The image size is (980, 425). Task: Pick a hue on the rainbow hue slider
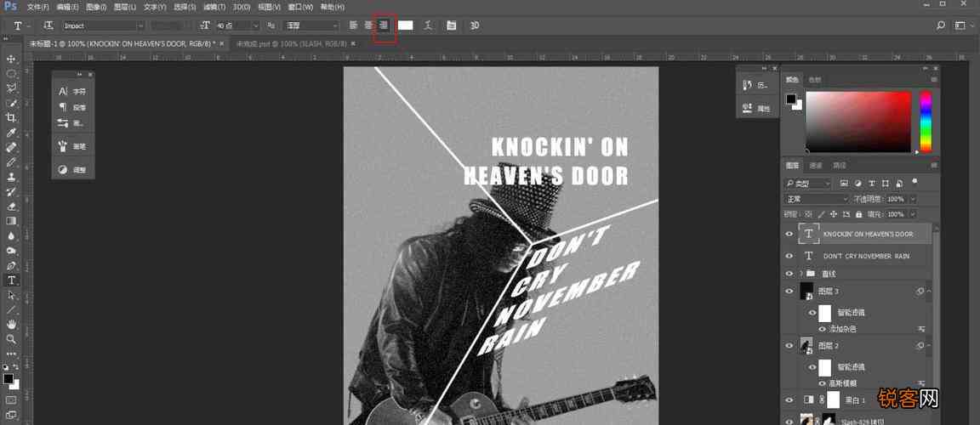926,122
